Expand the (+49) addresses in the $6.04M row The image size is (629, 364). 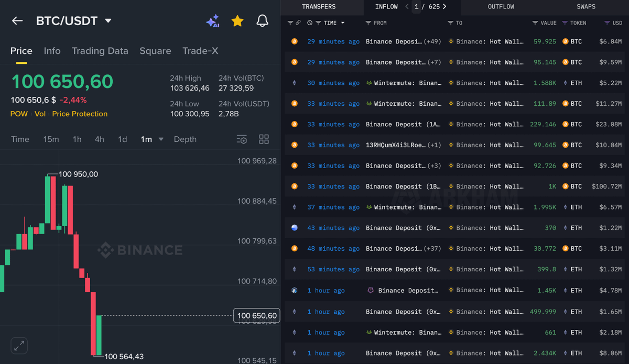click(433, 41)
